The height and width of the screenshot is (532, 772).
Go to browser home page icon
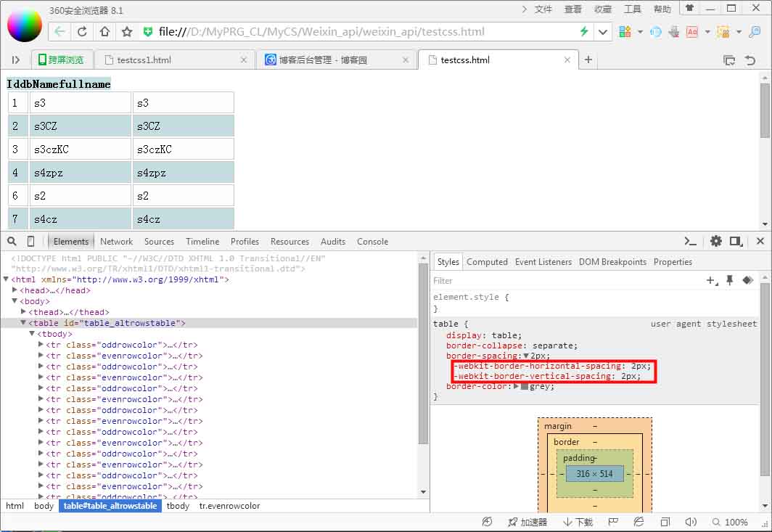[104, 32]
